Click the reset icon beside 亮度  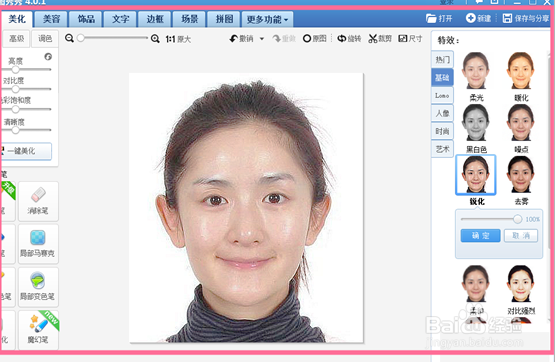pyautogui.click(x=48, y=57)
